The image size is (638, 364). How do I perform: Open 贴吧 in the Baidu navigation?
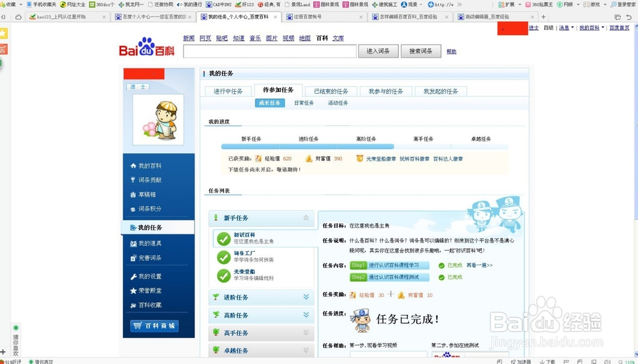[x=222, y=38]
